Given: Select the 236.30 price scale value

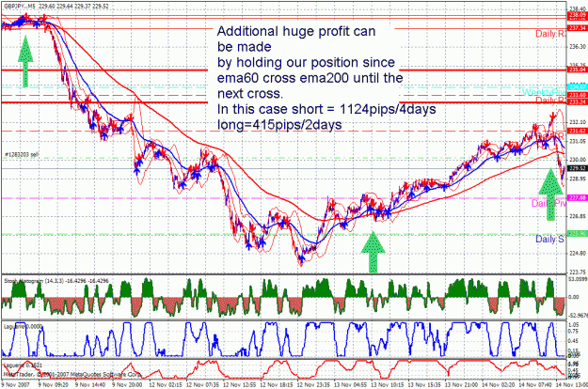Looking at the screenshot, I should [x=578, y=46].
